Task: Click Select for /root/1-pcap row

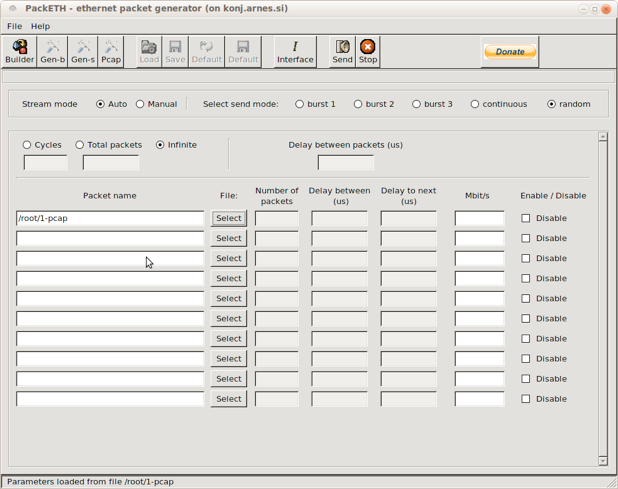Action: (229, 218)
